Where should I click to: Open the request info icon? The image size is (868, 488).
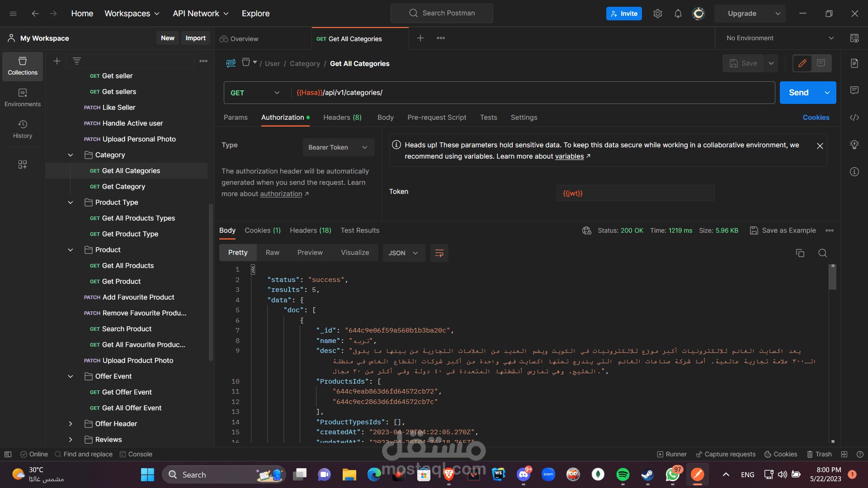[854, 172]
